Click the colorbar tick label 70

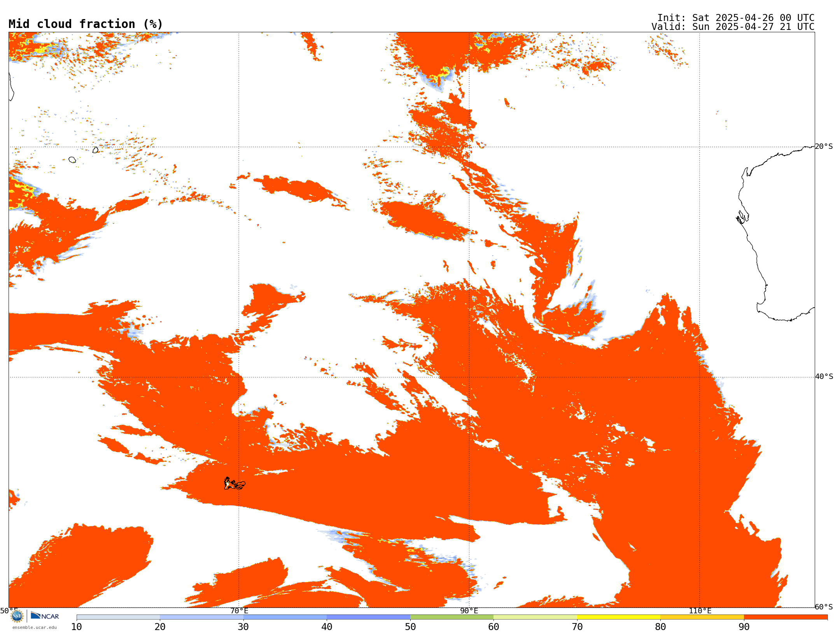pos(577,627)
